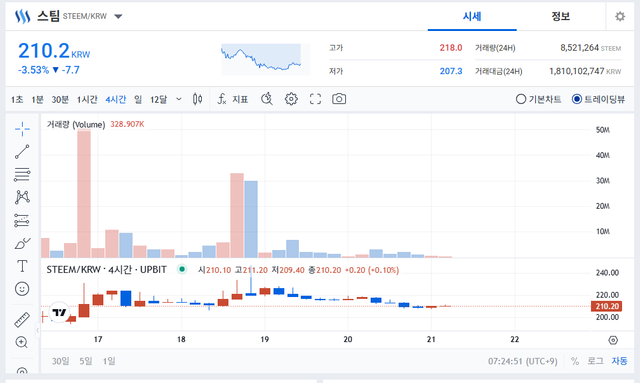Select the 기본차트 radio option
Image resolution: width=640 pixels, height=383 pixels.
click(538, 99)
